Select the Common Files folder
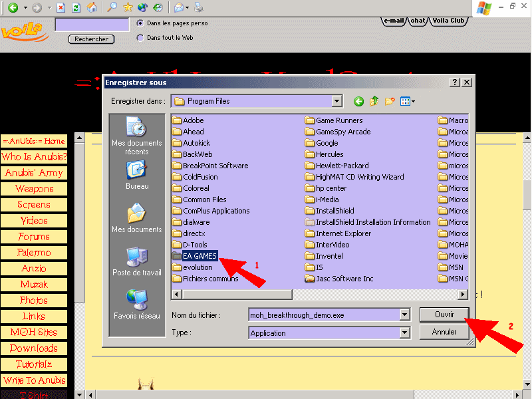This screenshot has width=532, height=399. coord(199,199)
